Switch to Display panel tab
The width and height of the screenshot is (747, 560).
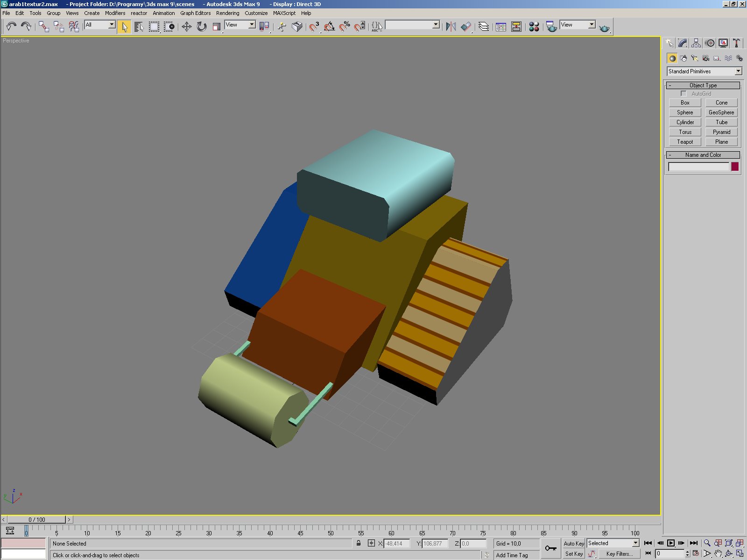pyautogui.click(x=723, y=43)
